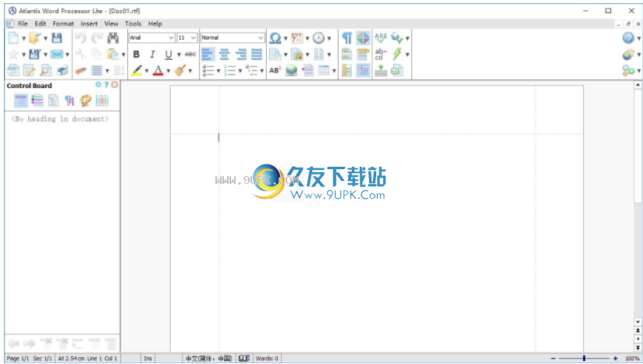Expand the Insert table dropdown arrow
643x364 pixels.
tap(334, 71)
